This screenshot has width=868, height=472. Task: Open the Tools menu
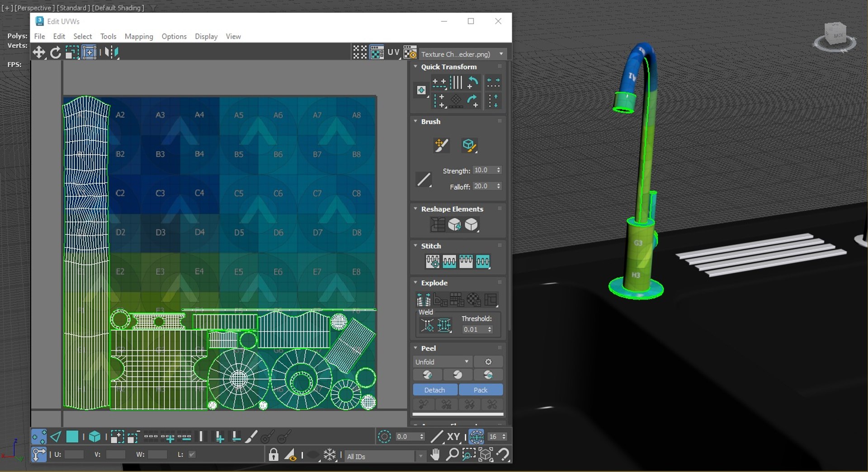(108, 37)
